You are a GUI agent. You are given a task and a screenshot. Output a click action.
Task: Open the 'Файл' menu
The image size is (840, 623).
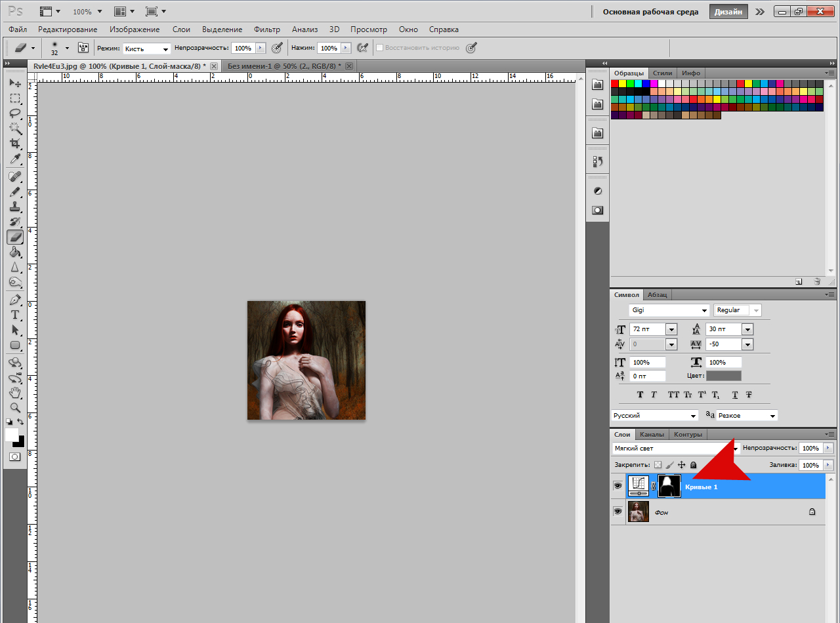coord(18,30)
